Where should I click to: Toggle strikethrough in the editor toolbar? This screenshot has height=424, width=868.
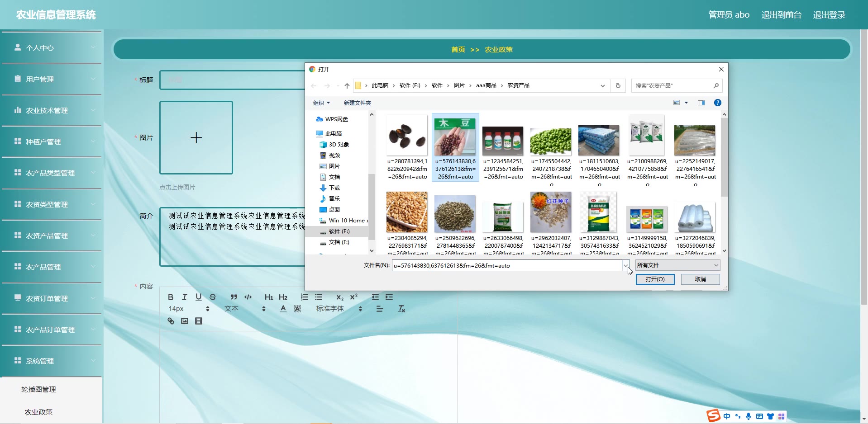(213, 297)
